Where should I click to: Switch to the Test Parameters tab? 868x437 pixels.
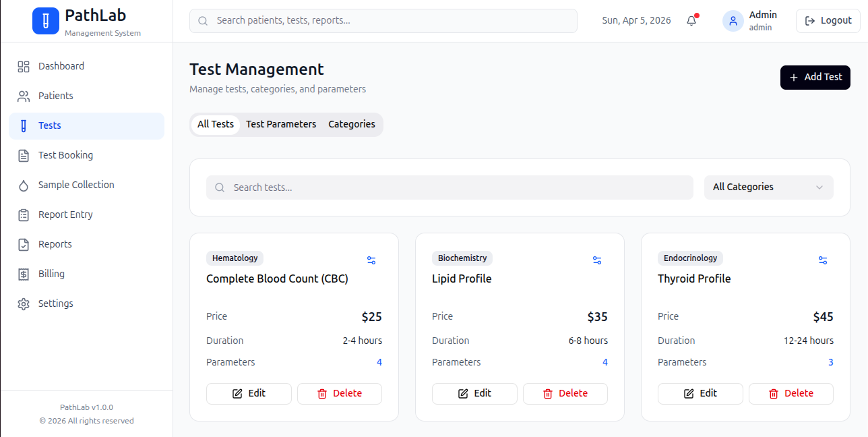click(x=281, y=124)
